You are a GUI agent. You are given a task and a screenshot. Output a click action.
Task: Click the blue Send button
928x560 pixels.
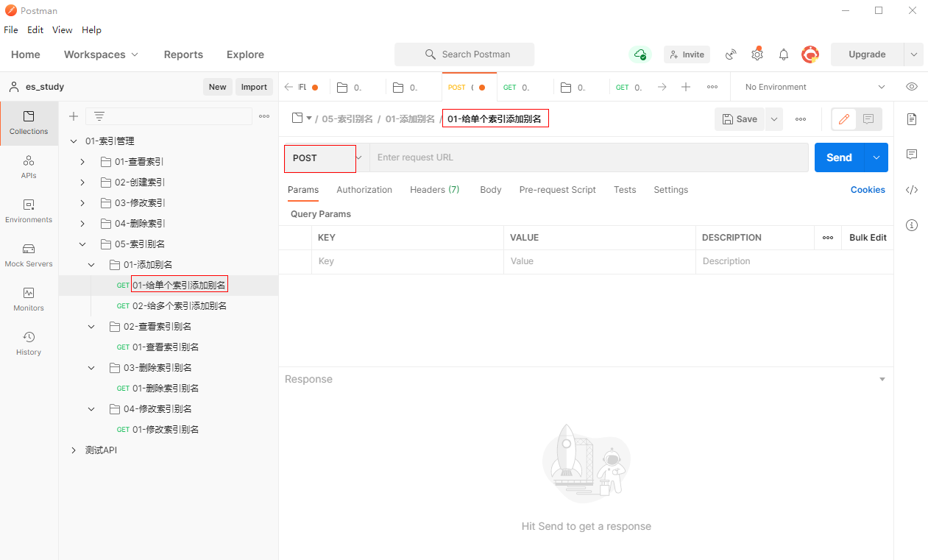(x=839, y=157)
